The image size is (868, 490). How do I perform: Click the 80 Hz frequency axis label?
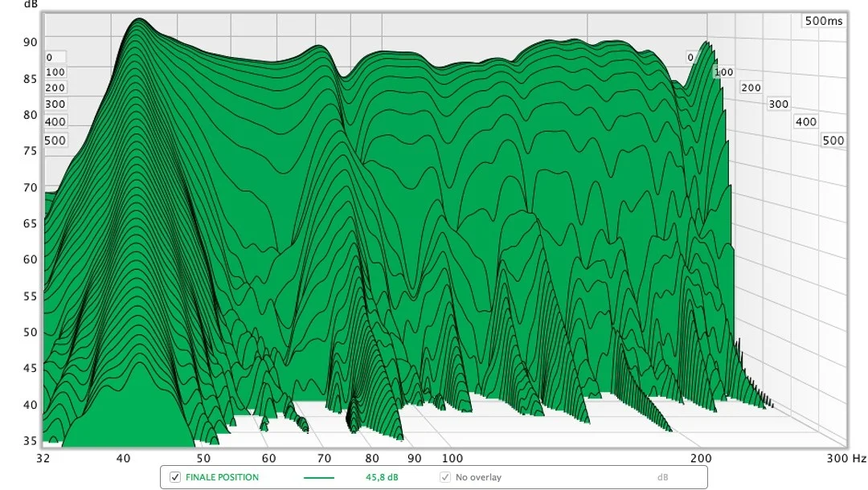pos(372,458)
